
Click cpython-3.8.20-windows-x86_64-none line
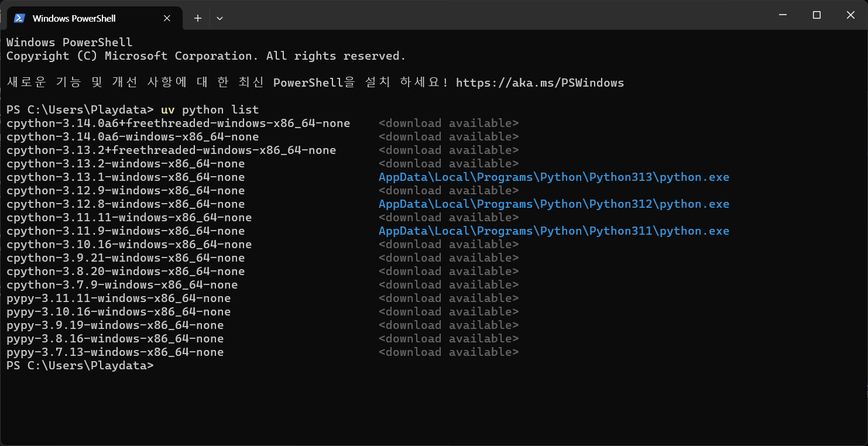point(126,271)
